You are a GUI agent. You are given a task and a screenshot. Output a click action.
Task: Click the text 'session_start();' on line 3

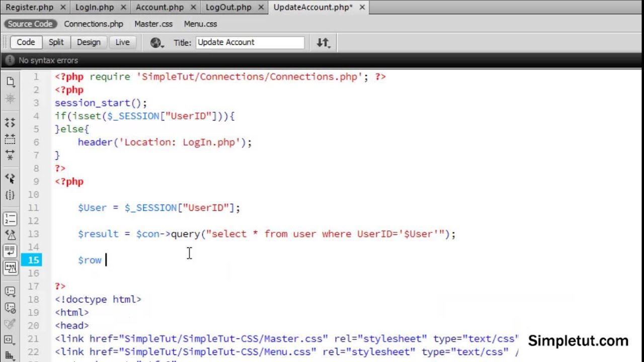coord(101,103)
